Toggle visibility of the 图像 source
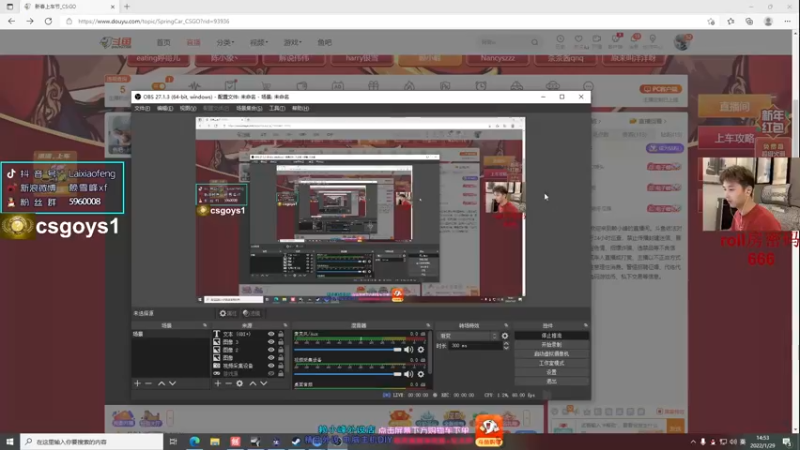This screenshot has width=800, height=450. [x=271, y=358]
